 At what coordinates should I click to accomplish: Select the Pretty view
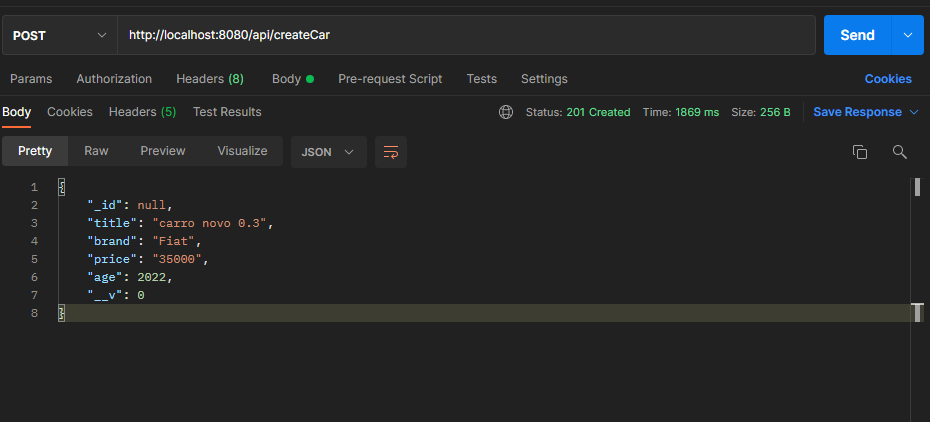coord(35,151)
